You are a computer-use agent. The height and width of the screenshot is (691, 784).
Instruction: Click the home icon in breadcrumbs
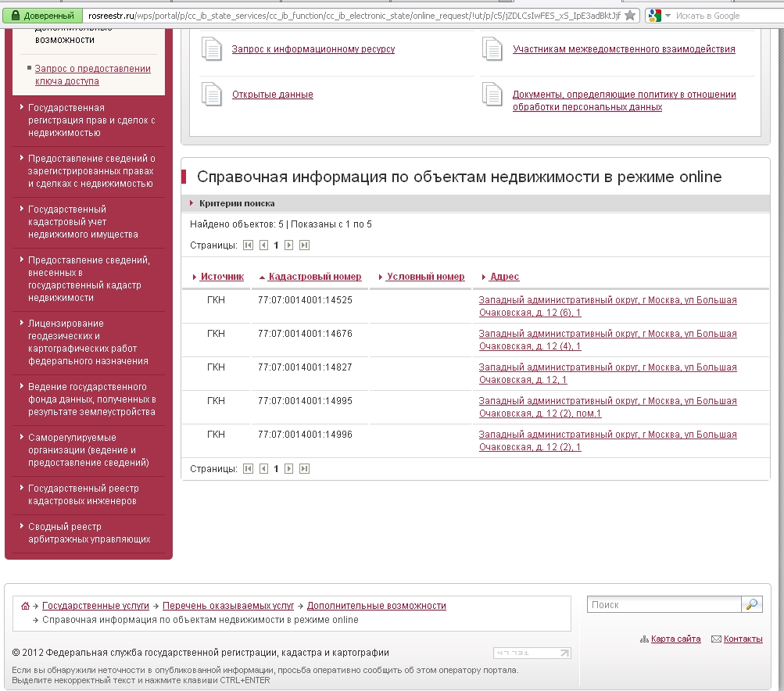(x=25, y=606)
